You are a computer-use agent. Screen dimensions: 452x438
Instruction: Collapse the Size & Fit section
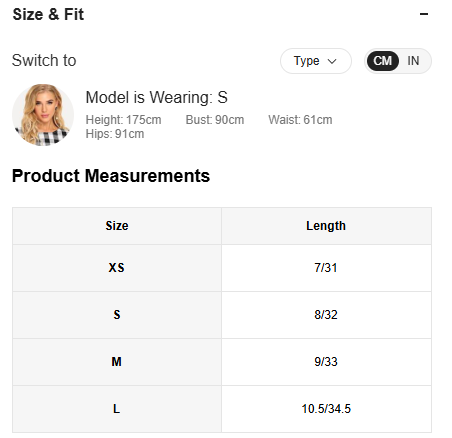pos(424,14)
